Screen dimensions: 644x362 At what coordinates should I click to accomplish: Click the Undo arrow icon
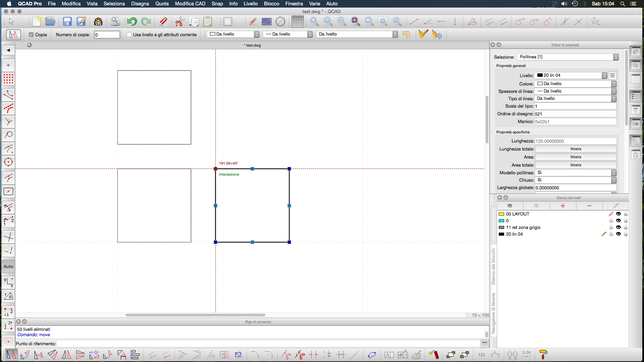132,22
